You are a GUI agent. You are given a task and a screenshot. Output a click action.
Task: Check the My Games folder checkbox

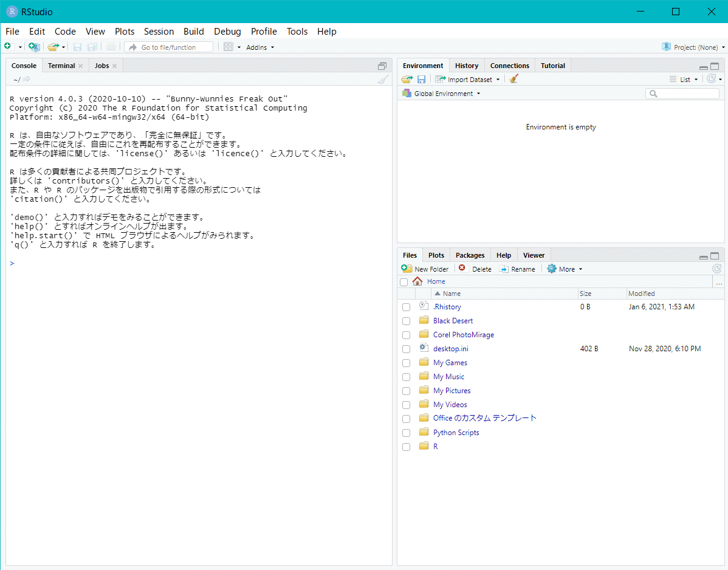click(407, 363)
